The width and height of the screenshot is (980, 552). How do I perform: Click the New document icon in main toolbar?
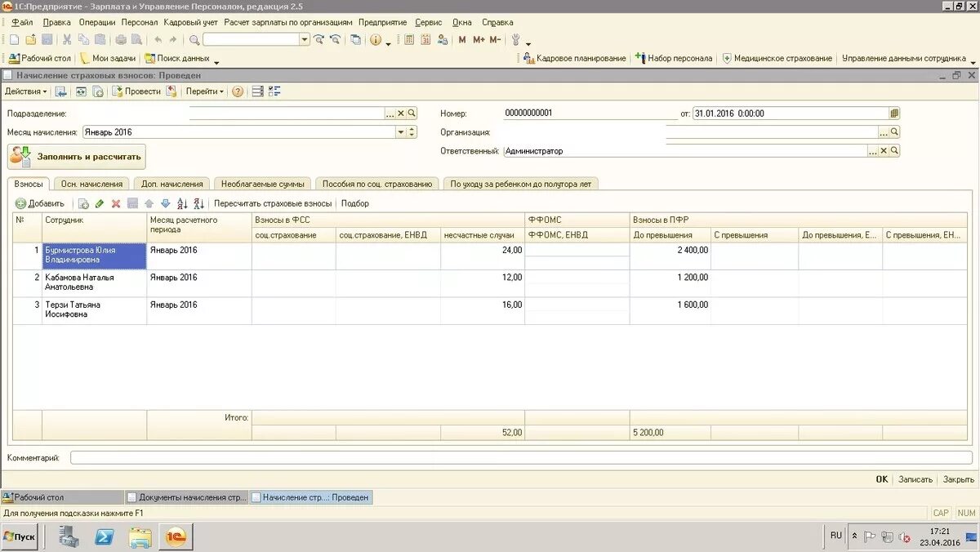tap(14, 39)
